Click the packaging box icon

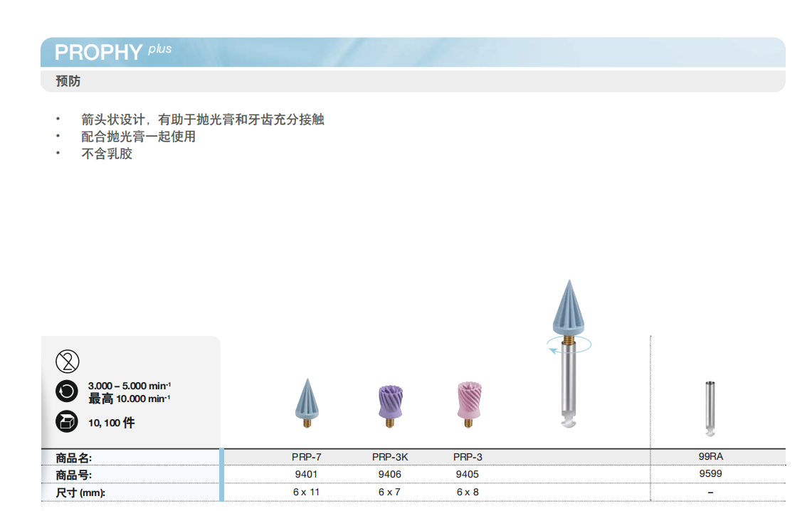pos(66,421)
